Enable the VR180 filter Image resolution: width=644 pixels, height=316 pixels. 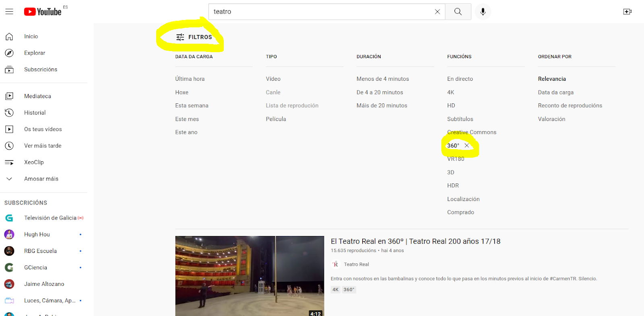(x=456, y=159)
